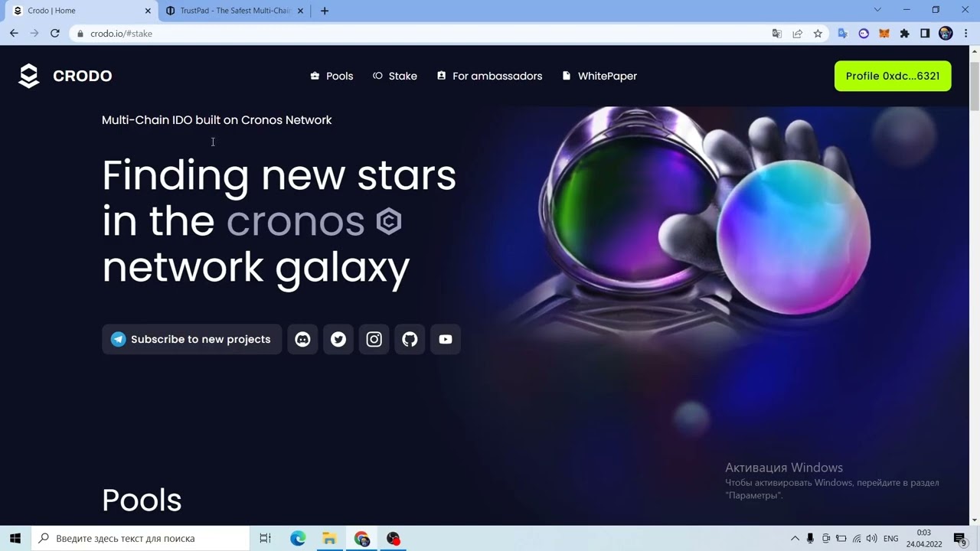
Task: Open the Pools nav link
Action: [x=332, y=76]
